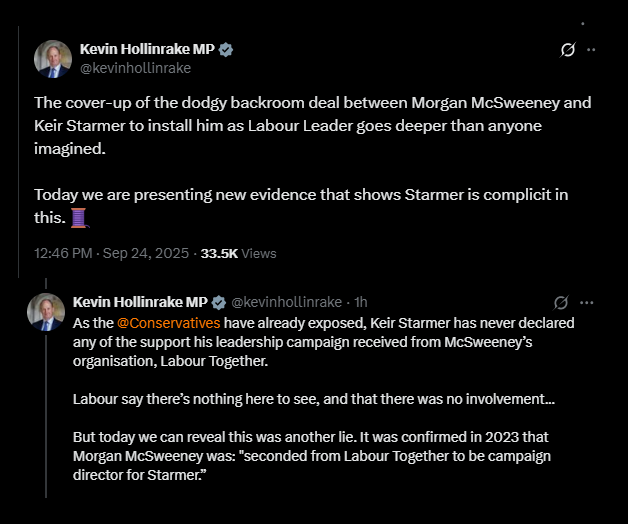Screen dimensions: 628x524
Task: Open the top post's more options menu
Action: pos(591,49)
